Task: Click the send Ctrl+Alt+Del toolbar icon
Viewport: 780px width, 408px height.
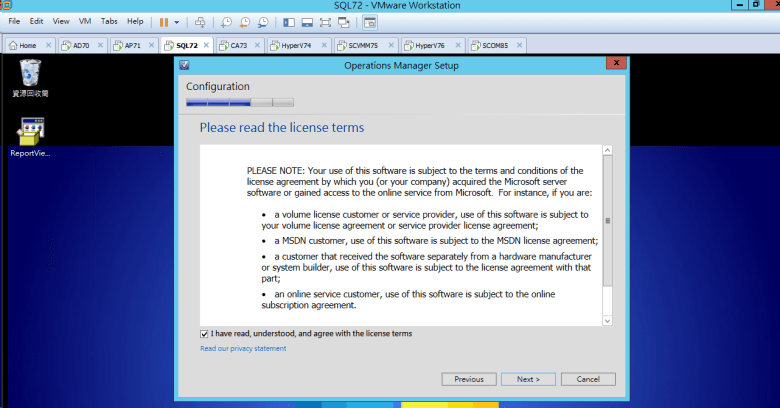Action: point(200,21)
